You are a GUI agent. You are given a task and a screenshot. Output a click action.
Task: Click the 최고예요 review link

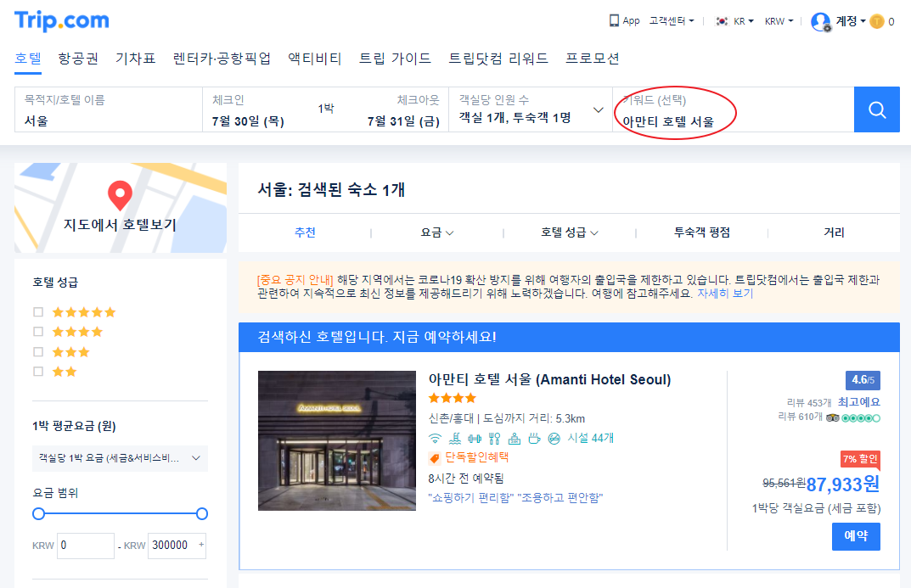click(x=858, y=401)
